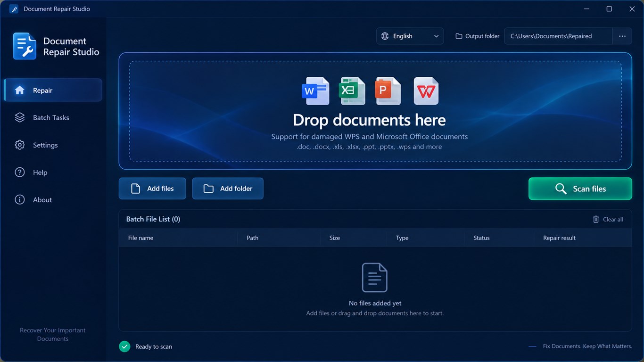Click the Add folder button
This screenshot has height=362, width=644.
[x=228, y=189]
